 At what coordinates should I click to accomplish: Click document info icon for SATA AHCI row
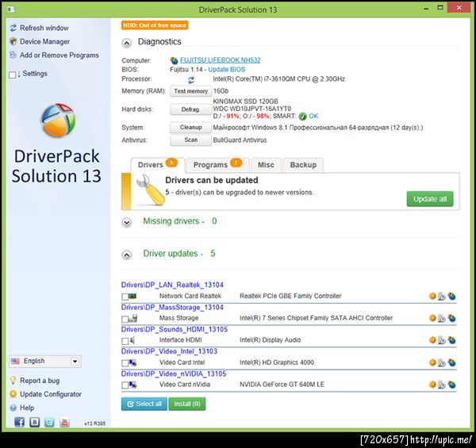pos(442,319)
